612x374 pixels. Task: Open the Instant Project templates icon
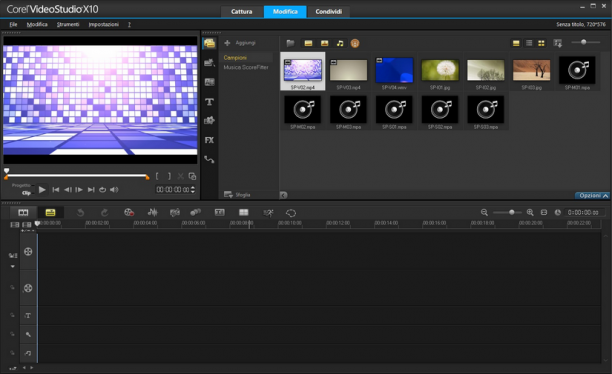pyautogui.click(x=209, y=62)
